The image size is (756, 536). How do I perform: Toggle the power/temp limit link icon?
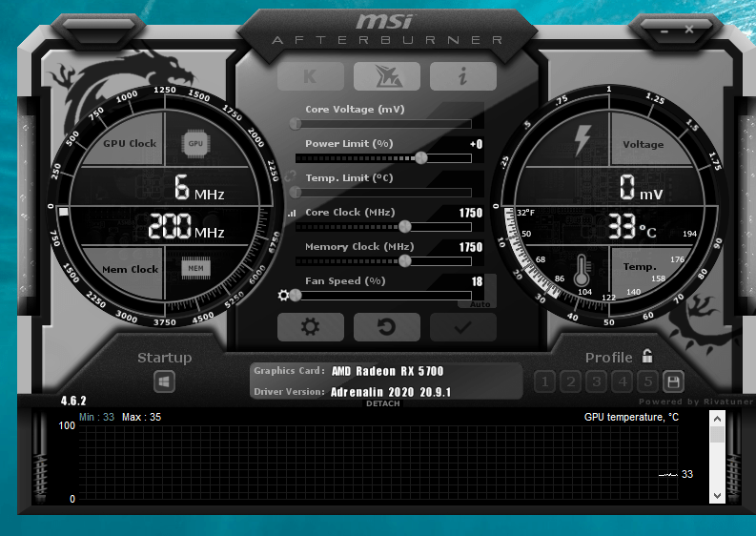[x=290, y=176]
